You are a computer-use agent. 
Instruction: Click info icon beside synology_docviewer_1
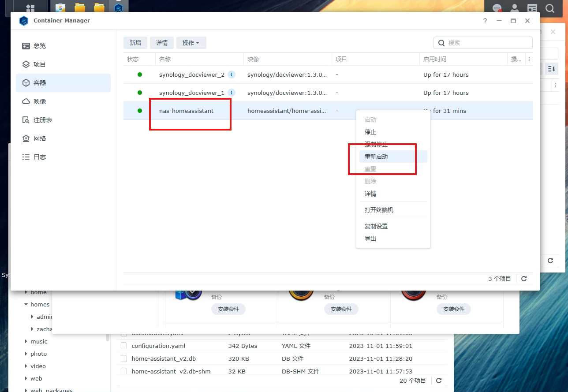tap(232, 93)
